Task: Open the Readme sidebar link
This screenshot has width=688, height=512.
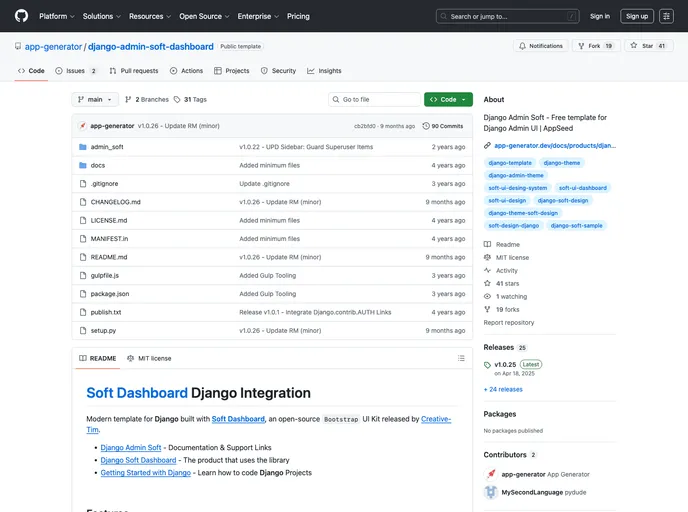Action: [502, 245]
